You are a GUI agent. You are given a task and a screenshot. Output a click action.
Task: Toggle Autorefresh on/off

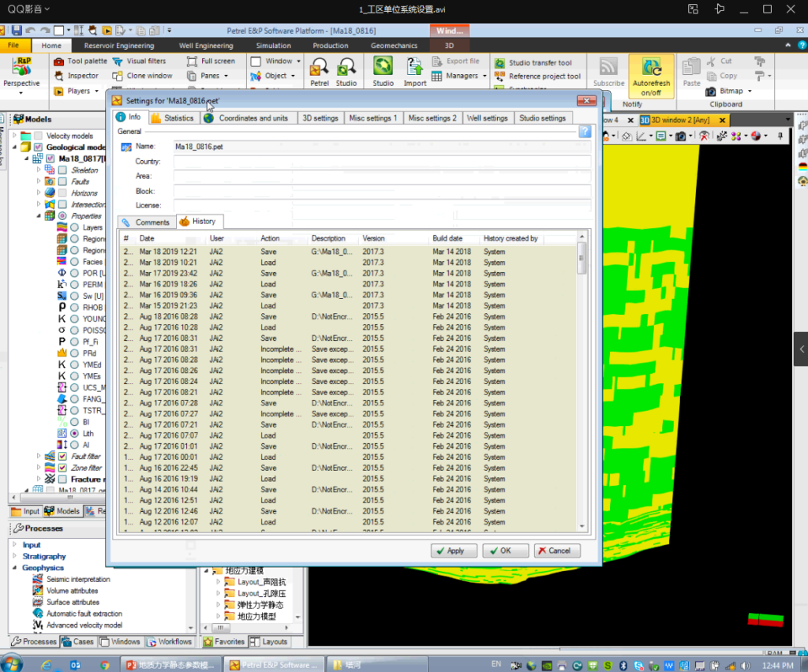click(x=651, y=77)
